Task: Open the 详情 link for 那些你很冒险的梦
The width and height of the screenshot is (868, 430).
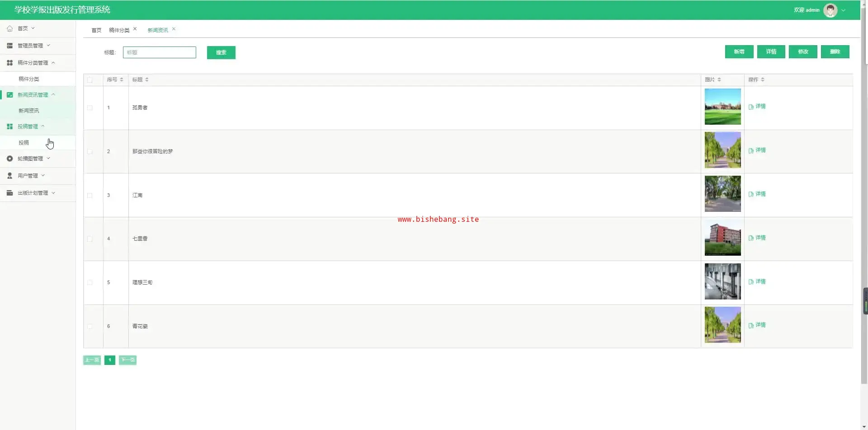Action: coord(757,150)
